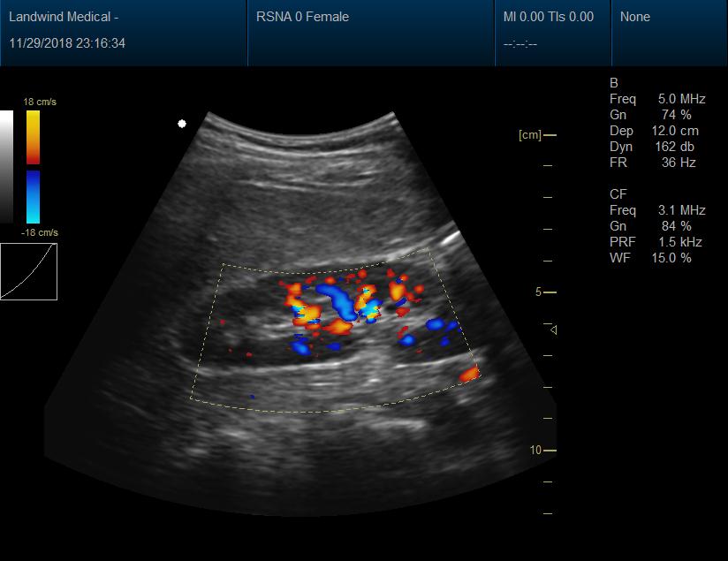This screenshot has height=561, width=728.
Task: Click the Dyn 162 db value
Action: point(675,147)
